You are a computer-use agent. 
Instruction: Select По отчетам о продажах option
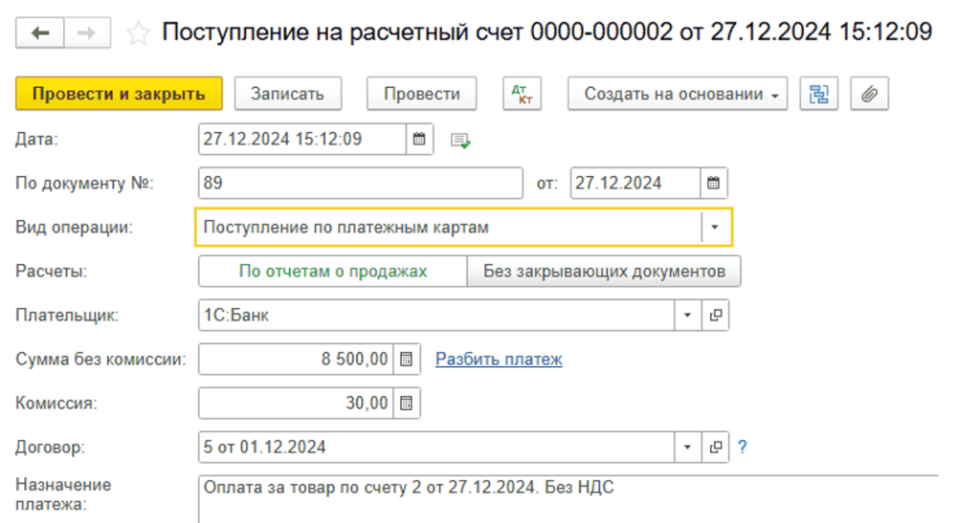(x=332, y=272)
